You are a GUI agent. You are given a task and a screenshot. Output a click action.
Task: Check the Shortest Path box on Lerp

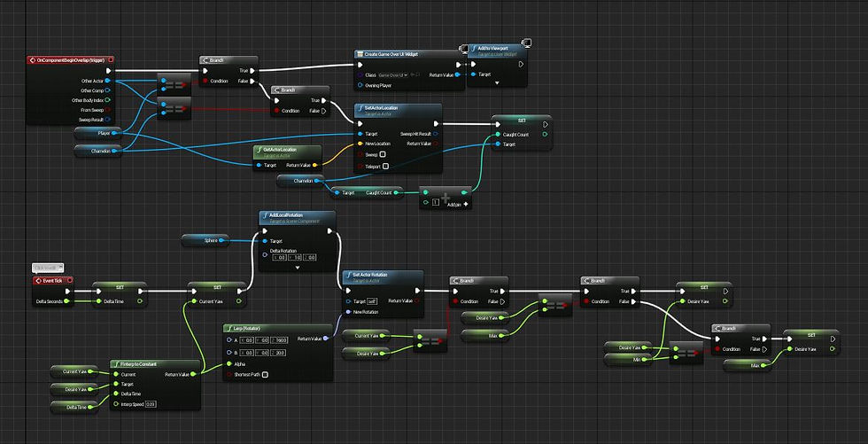click(x=265, y=375)
